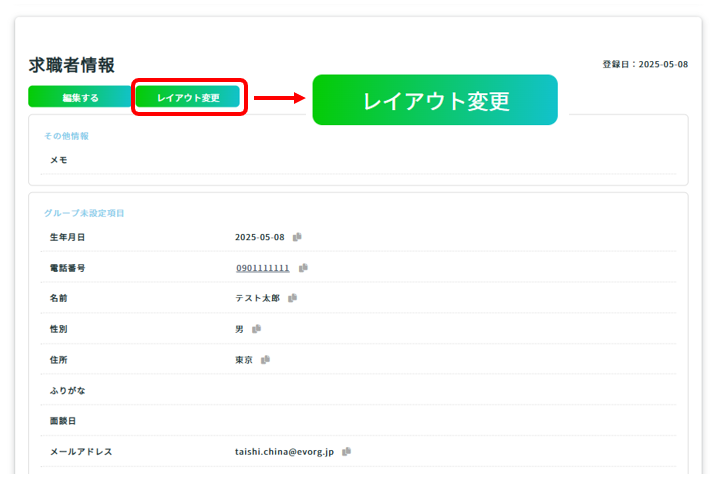Click the 電話番号 label
This screenshot has width=712, height=502.
point(67,268)
